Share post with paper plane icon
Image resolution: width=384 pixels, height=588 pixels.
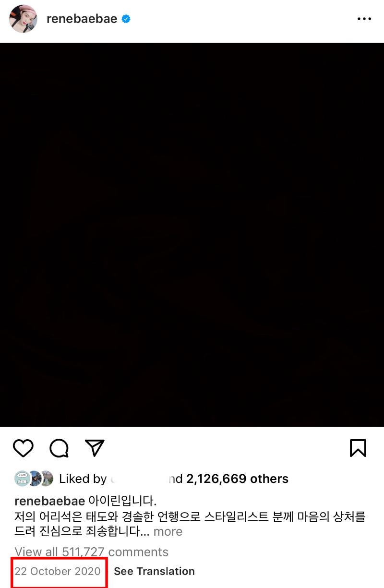95,448
